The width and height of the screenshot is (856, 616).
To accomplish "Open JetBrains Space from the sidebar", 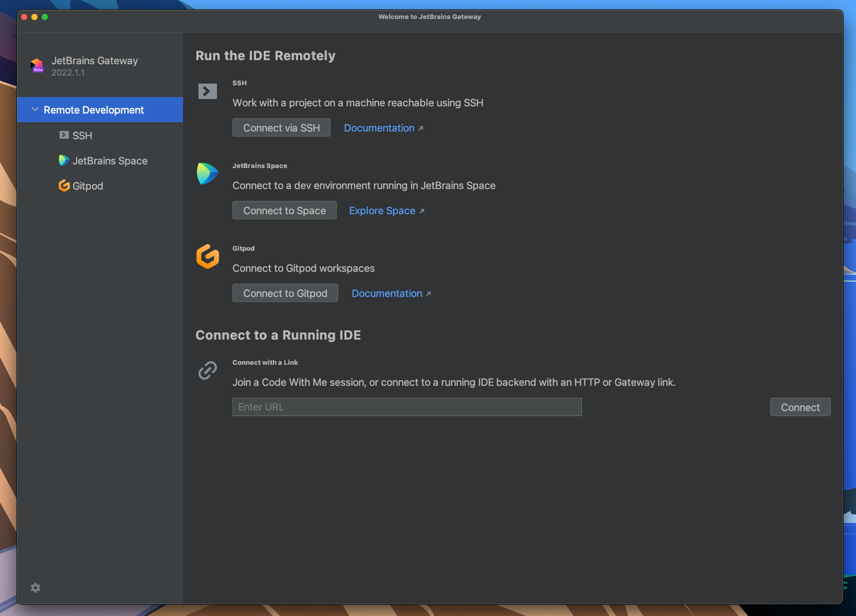I will pyautogui.click(x=110, y=160).
